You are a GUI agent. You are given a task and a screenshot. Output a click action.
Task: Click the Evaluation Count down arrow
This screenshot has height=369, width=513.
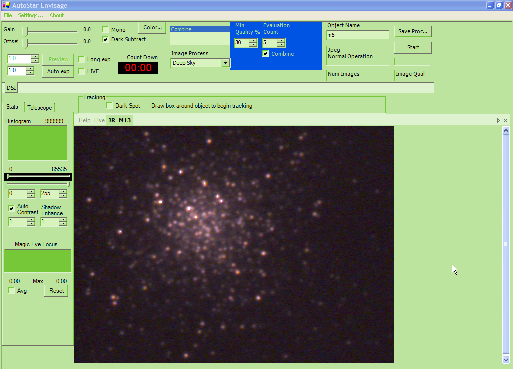282,45
